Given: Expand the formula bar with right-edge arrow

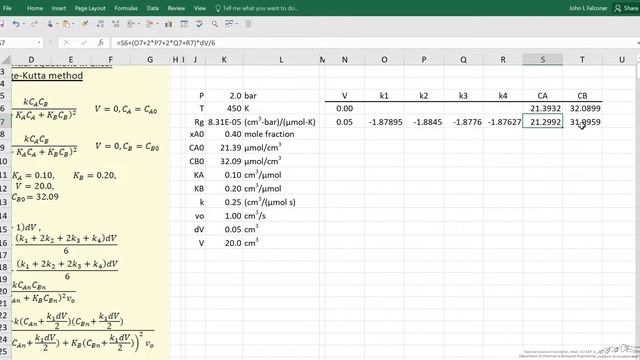Looking at the screenshot, I should (x=637, y=42).
